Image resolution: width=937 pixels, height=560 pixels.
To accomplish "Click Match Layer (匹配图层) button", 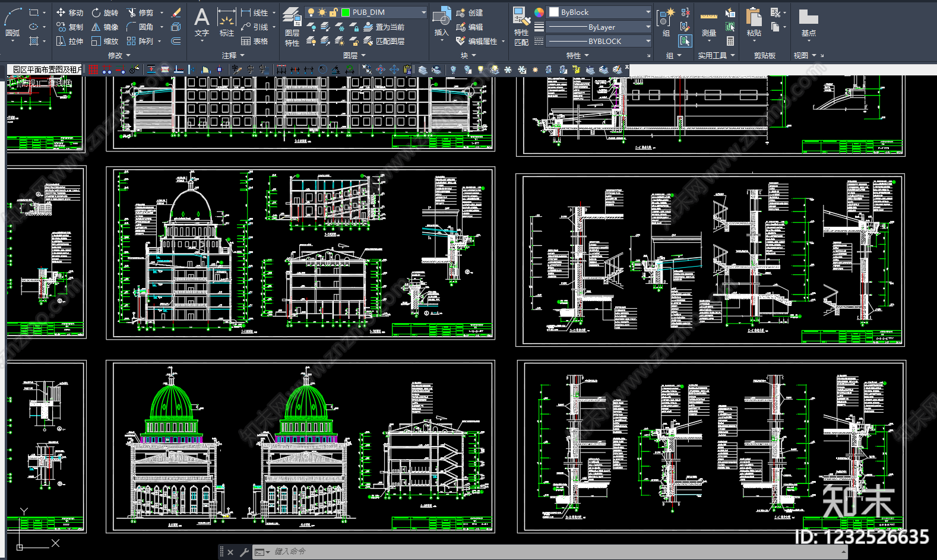I will [384, 41].
